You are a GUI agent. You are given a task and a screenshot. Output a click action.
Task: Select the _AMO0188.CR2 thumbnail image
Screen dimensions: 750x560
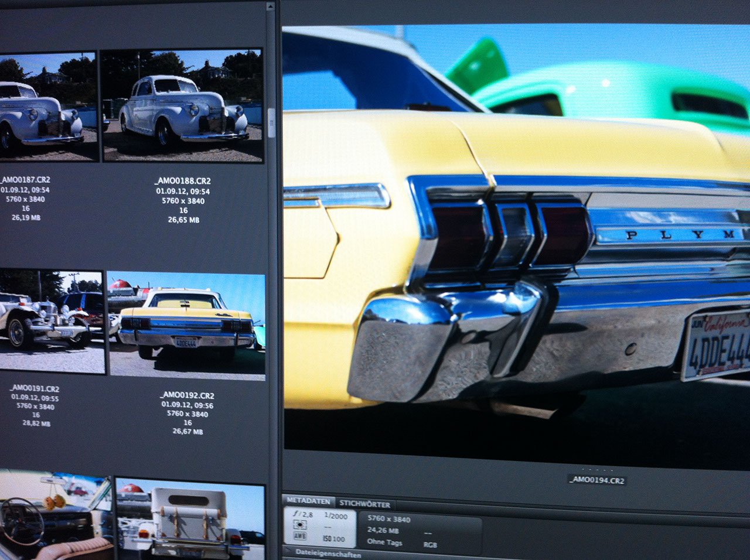pyautogui.click(x=182, y=105)
